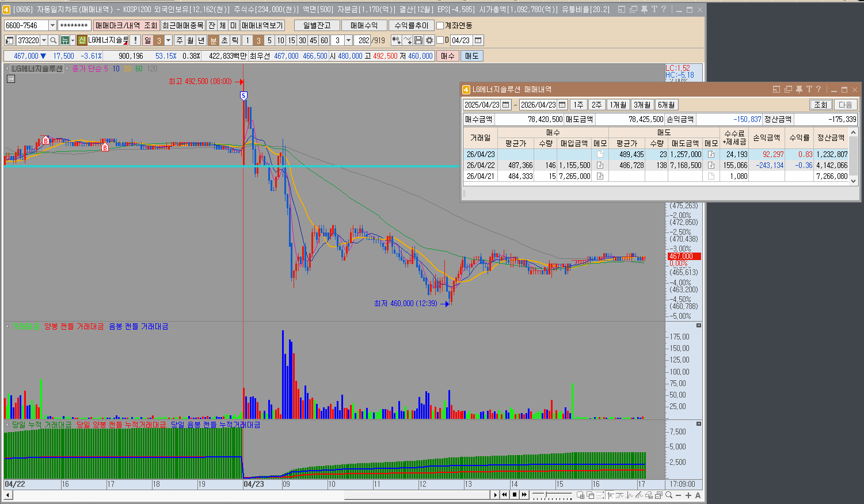Adjust the replay speed slider at chart bottom

coord(546,494)
